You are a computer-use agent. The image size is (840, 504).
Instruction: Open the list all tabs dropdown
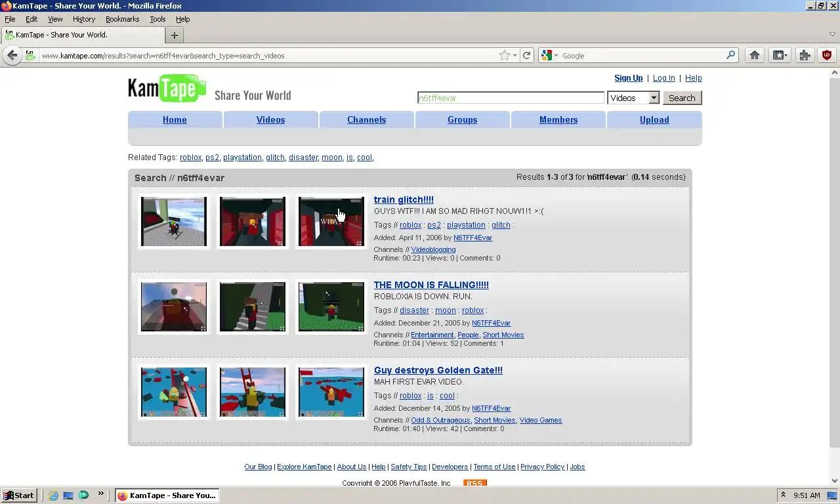point(832,34)
